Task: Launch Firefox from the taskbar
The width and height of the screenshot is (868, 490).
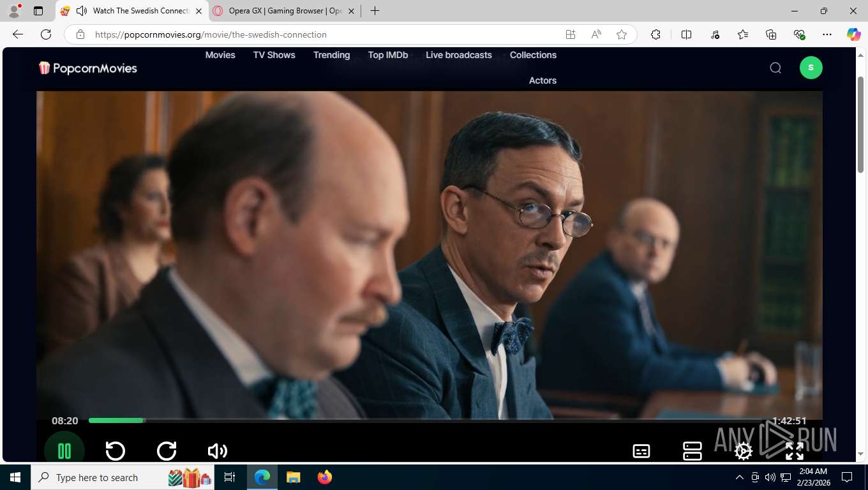Action: point(325,477)
